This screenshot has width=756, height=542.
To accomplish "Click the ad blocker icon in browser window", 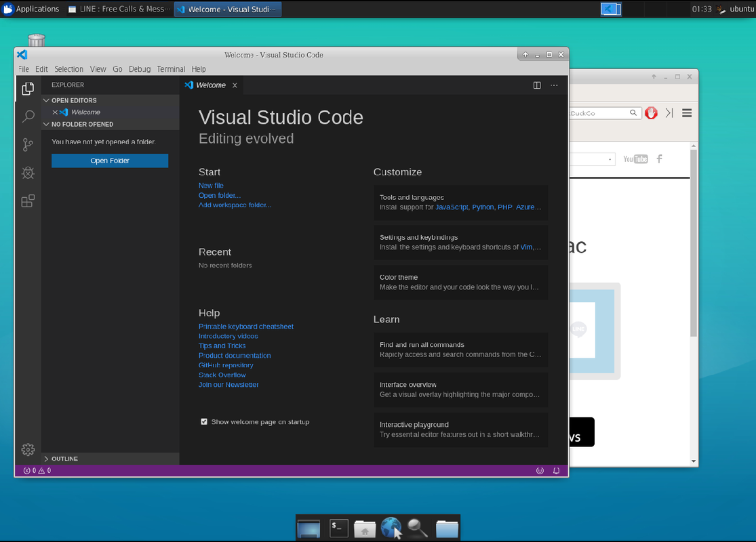I will (x=651, y=112).
